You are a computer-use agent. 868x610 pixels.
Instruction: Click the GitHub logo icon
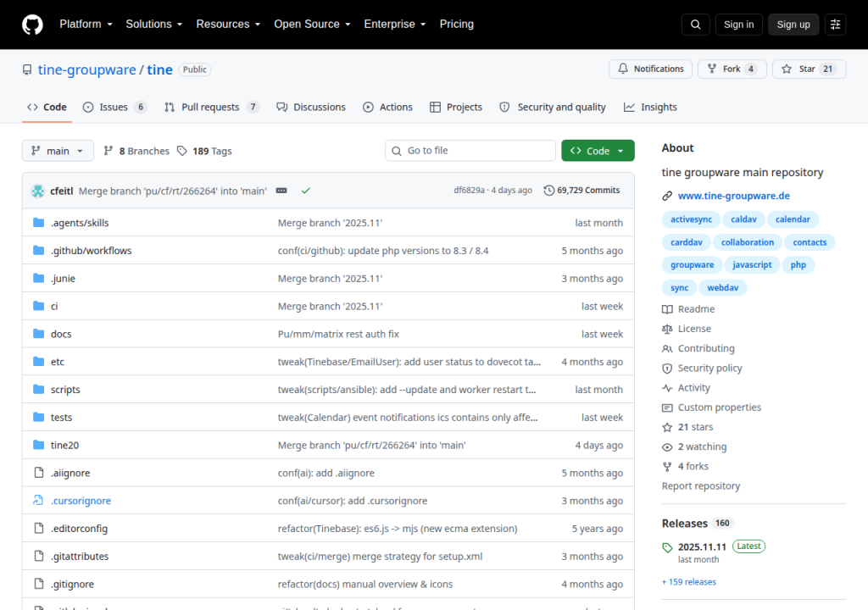(x=32, y=25)
